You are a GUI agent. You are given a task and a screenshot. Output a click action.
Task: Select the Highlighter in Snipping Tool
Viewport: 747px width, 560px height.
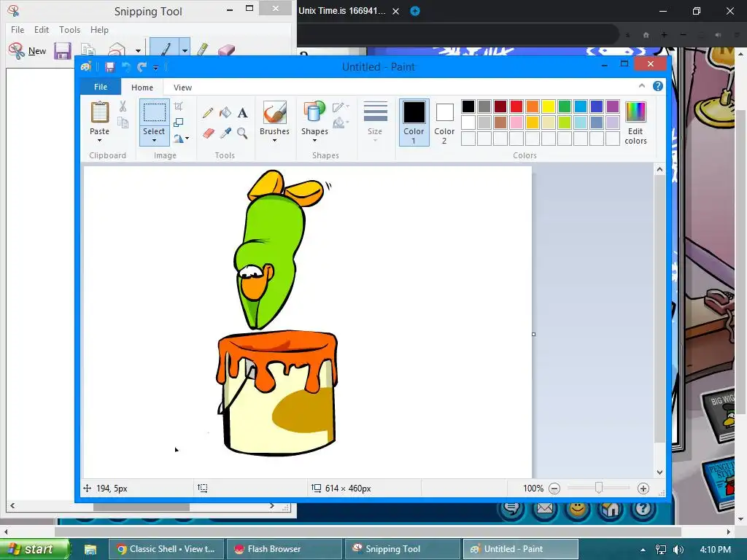203,50
